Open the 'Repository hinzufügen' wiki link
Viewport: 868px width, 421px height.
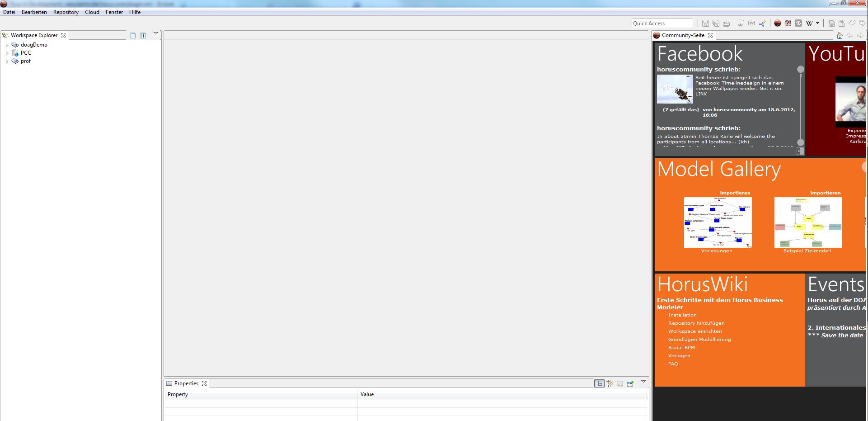coord(696,323)
